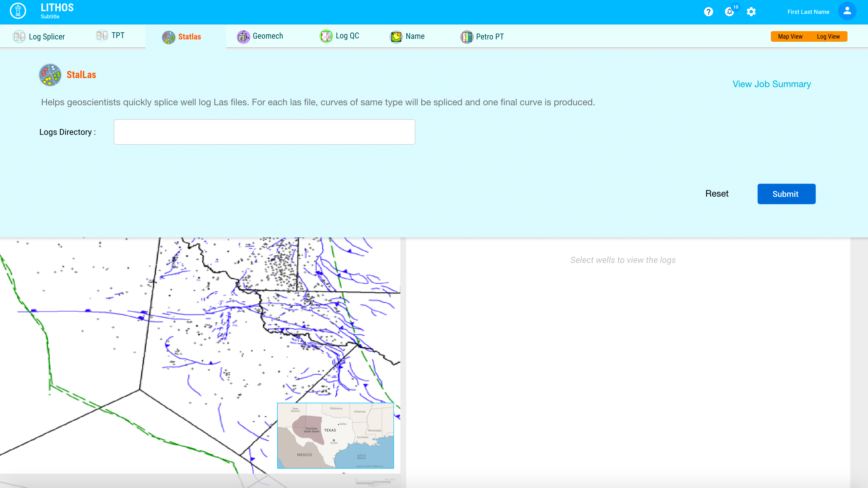
Task: Click the Name tab smiley icon
Action: click(396, 36)
